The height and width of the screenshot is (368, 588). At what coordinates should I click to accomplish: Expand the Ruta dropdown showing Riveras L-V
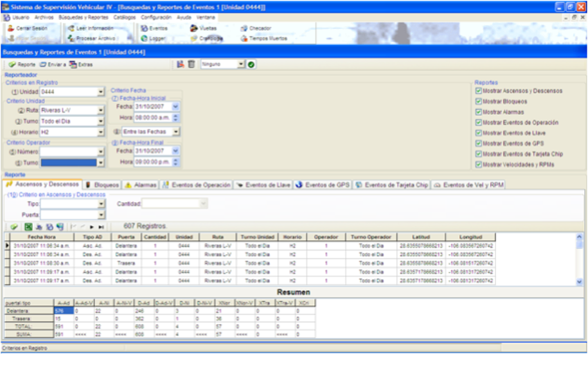[101, 110]
